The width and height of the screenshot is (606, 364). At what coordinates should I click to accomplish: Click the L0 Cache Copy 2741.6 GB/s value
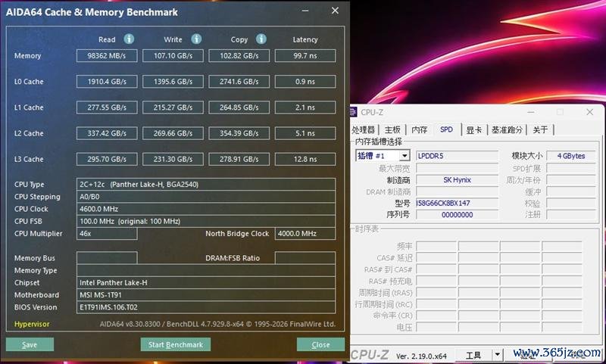pyautogui.click(x=239, y=82)
